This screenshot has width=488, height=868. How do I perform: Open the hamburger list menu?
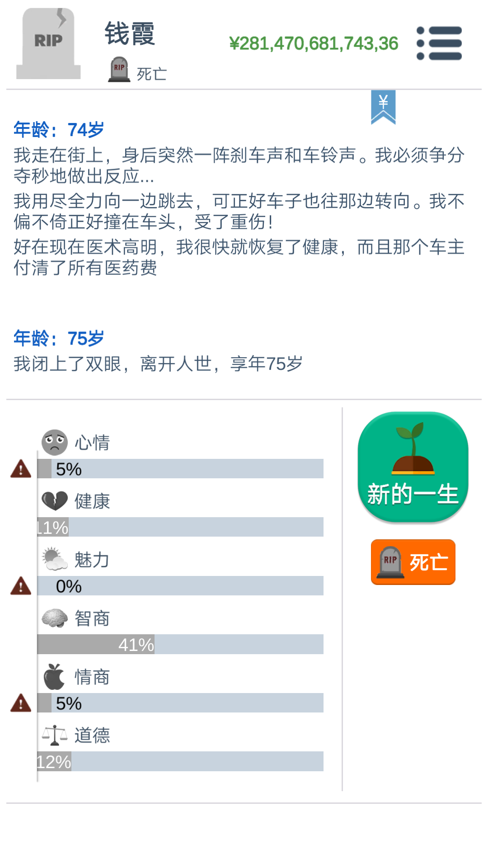click(x=439, y=43)
